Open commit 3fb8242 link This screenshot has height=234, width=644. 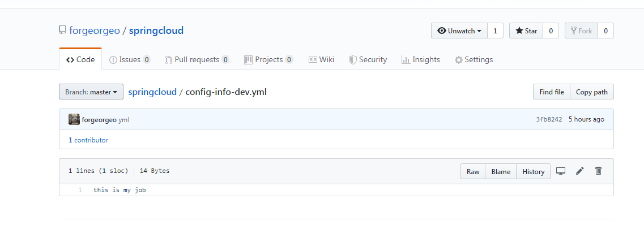coord(549,119)
